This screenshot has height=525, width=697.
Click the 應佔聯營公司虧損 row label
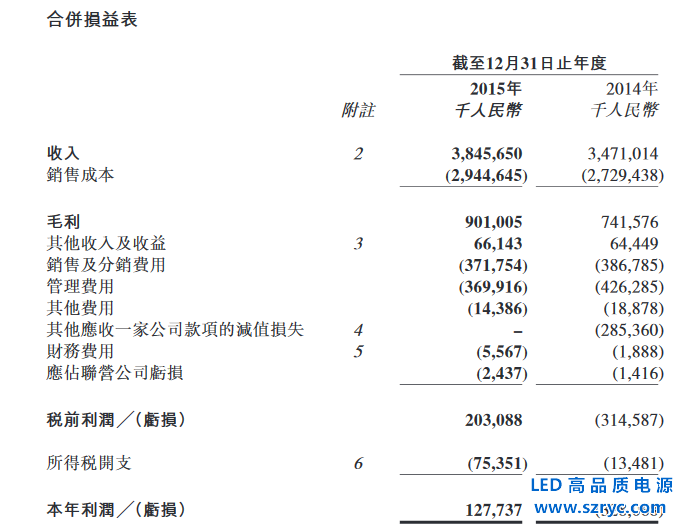[115, 373]
